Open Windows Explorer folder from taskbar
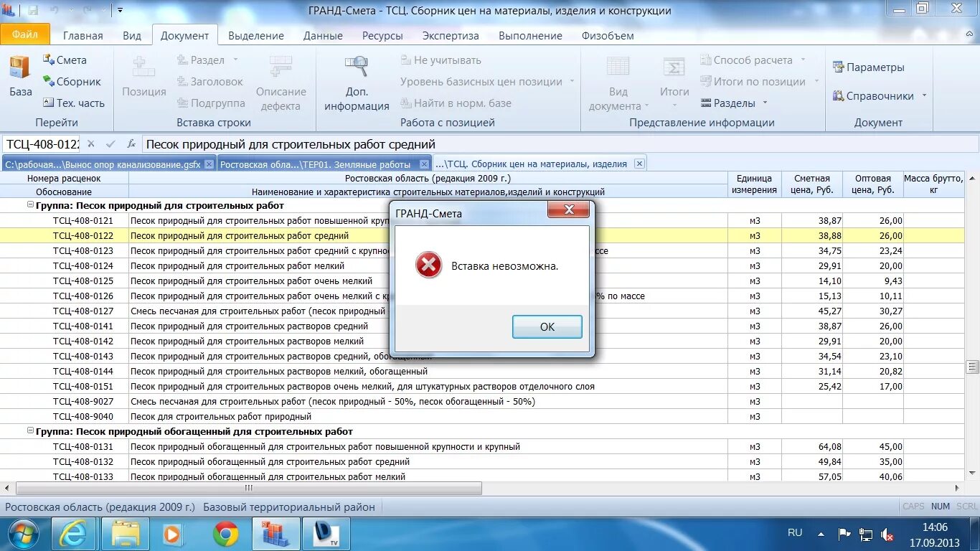Viewport: 980px width, 551px height. coord(125,534)
